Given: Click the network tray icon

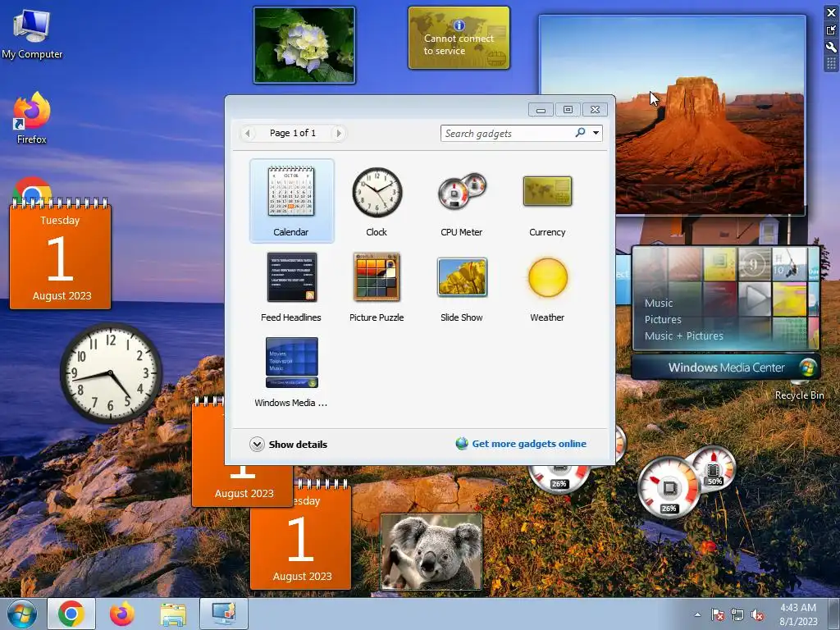Looking at the screenshot, I should point(737,615).
